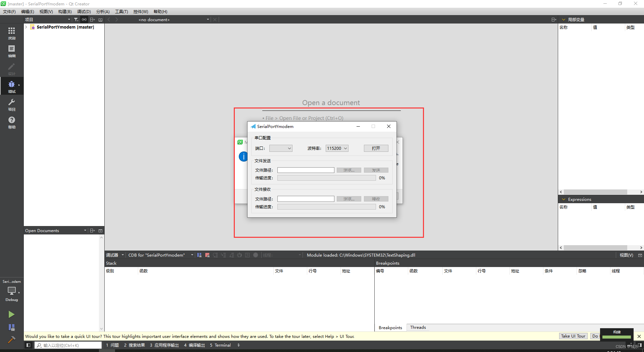Click the green Run button in the sidebar
The width and height of the screenshot is (644, 352).
pyautogui.click(x=11, y=314)
